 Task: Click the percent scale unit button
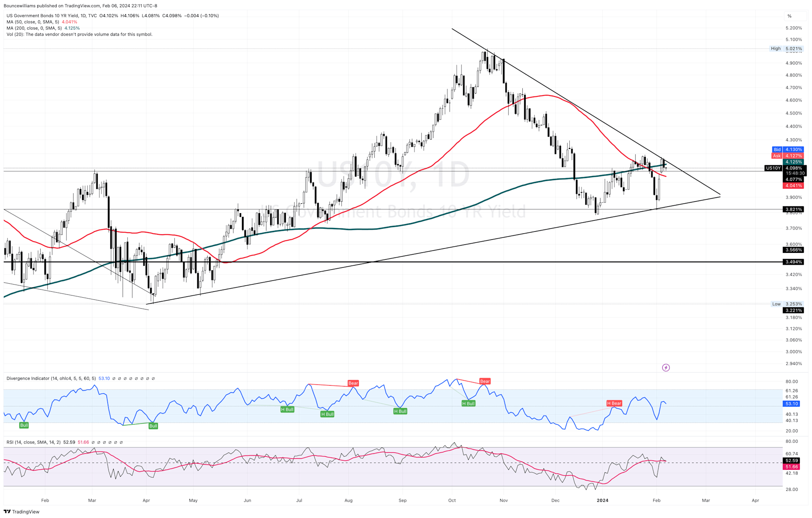[789, 16]
